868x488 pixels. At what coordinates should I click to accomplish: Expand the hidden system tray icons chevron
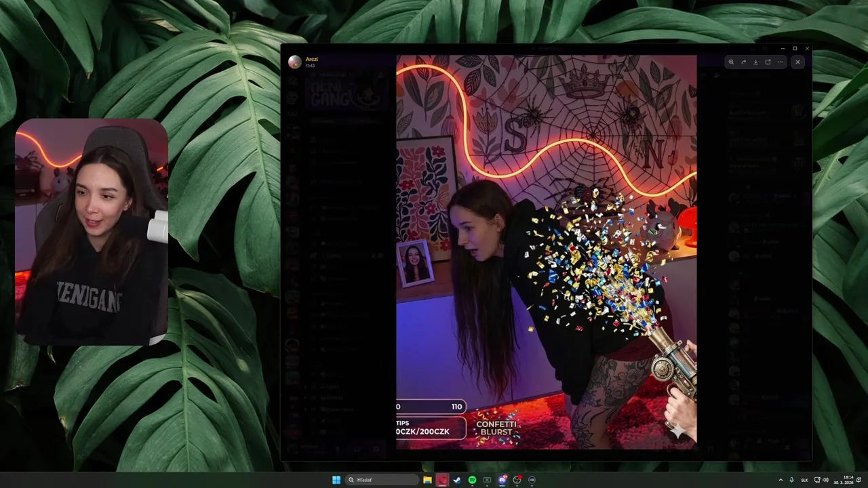coord(781,480)
